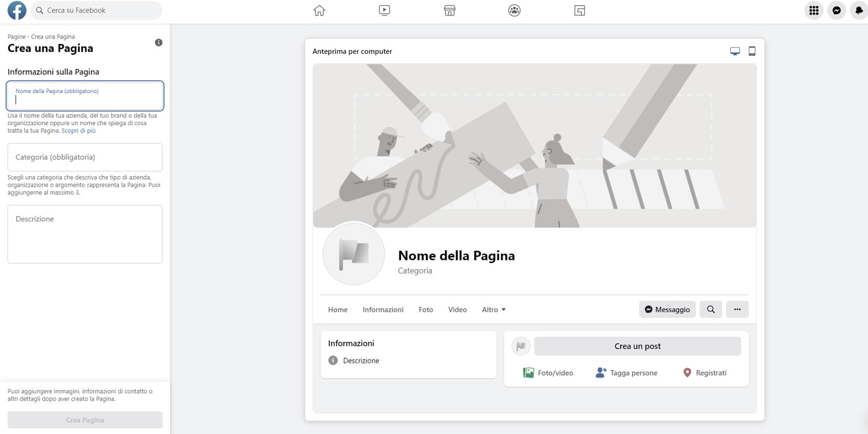Viewport: 868px width, 434px height.
Task: Open the Groups icon in top bar
Action: [x=514, y=11]
